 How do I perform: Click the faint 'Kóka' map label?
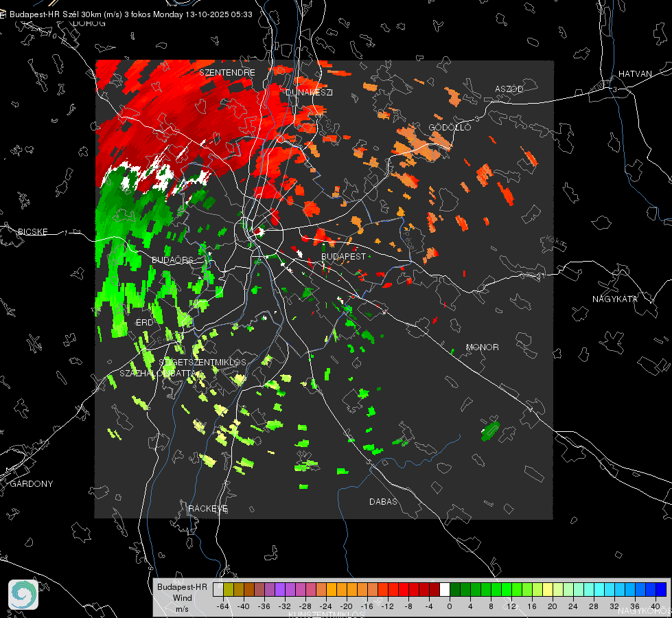coord(556,242)
